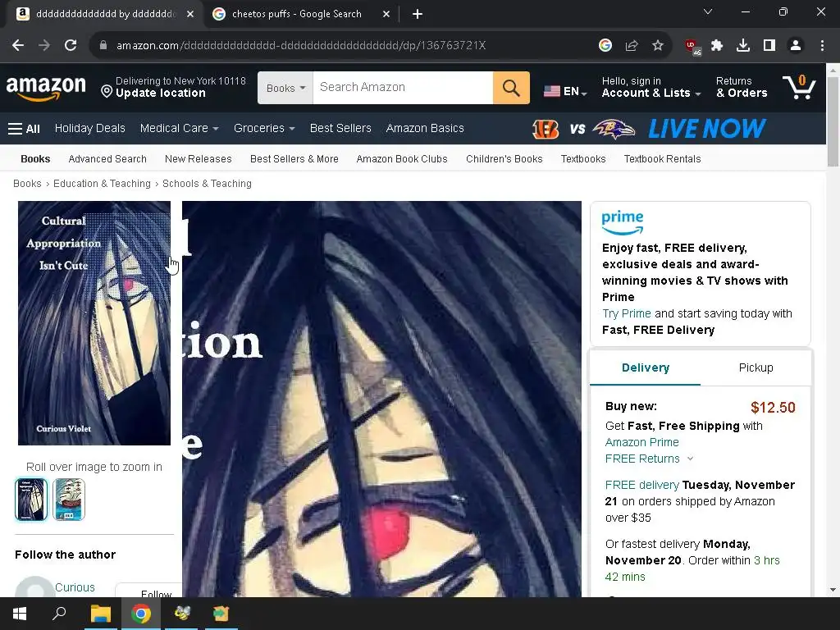Share this page icon
The height and width of the screenshot is (630, 840).
[632, 46]
